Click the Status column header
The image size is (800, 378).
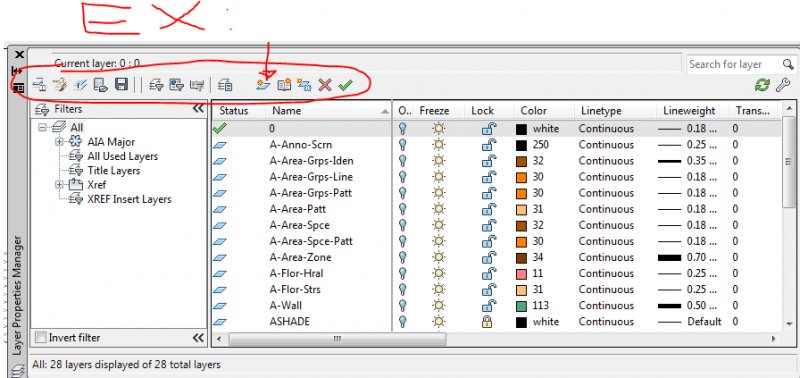pos(238,111)
